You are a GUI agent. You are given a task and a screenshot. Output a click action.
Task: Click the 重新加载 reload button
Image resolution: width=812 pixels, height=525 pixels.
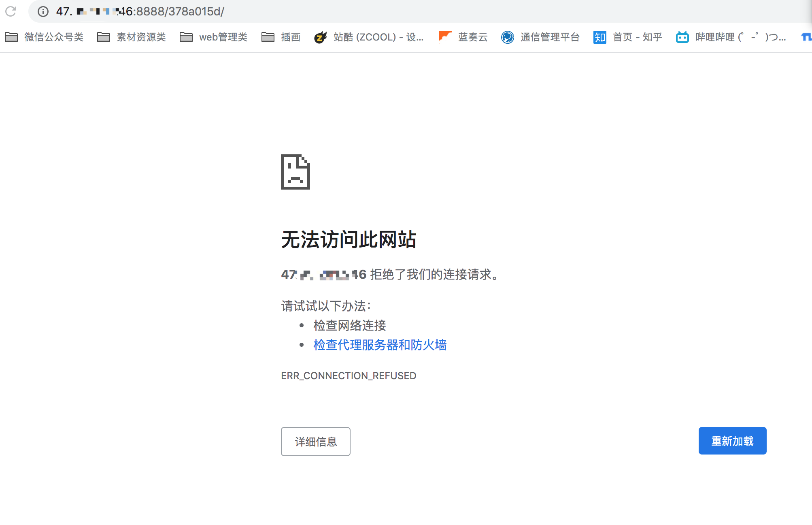(x=733, y=441)
